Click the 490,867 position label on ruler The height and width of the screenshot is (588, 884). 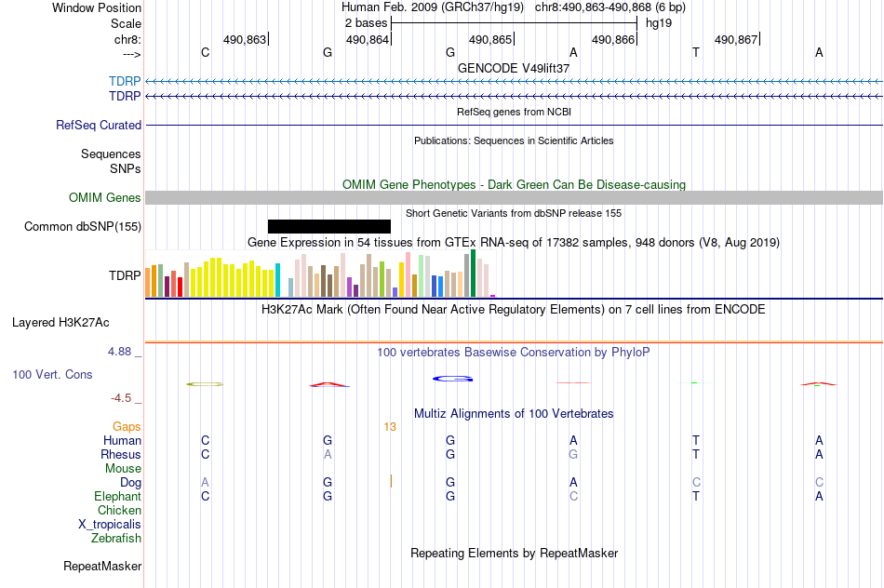[x=736, y=39]
